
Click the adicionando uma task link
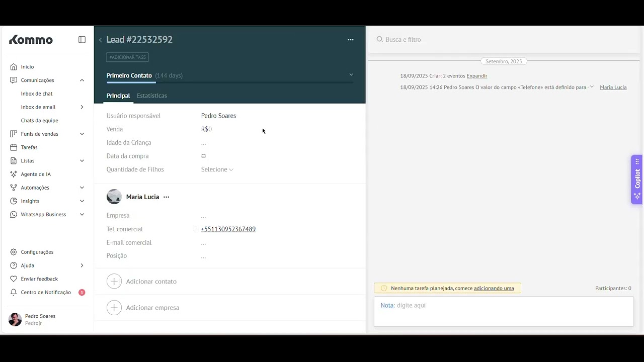494,289
